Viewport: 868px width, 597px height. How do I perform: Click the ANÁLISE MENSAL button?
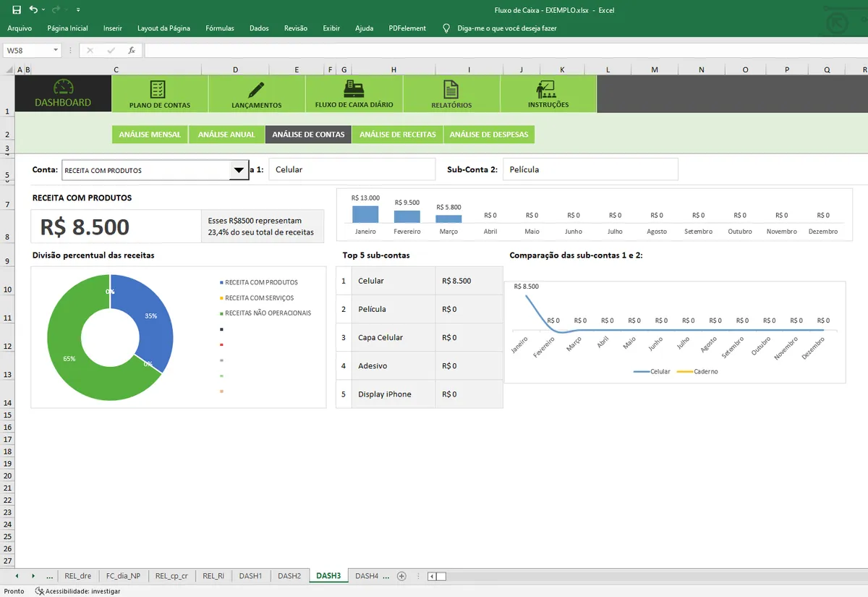pos(150,135)
